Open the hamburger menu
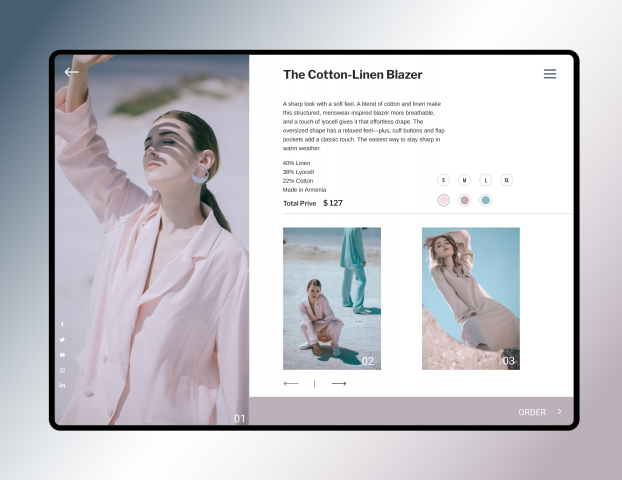 point(550,74)
